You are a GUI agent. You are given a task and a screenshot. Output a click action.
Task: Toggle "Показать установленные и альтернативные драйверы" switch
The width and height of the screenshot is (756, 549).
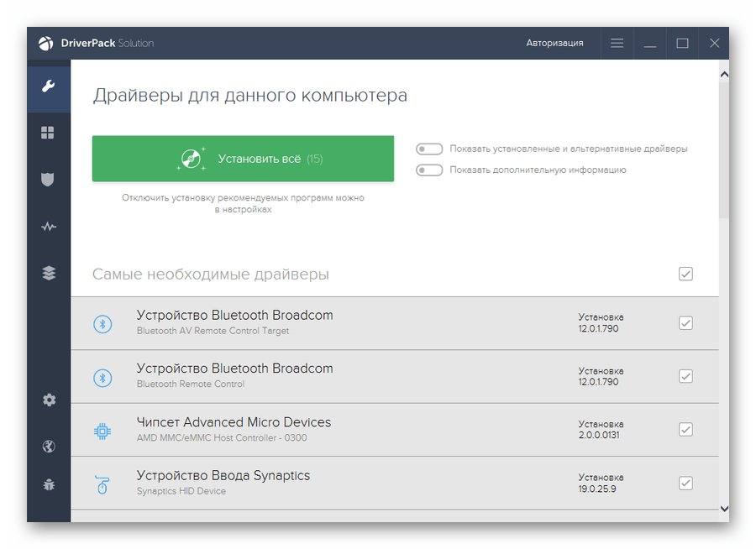tap(429, 149)
